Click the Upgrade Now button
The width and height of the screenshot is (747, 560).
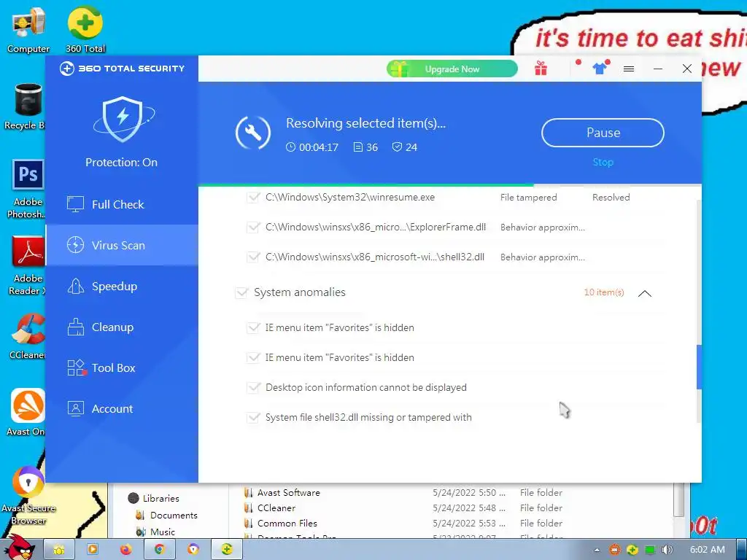tap(452, 69)
